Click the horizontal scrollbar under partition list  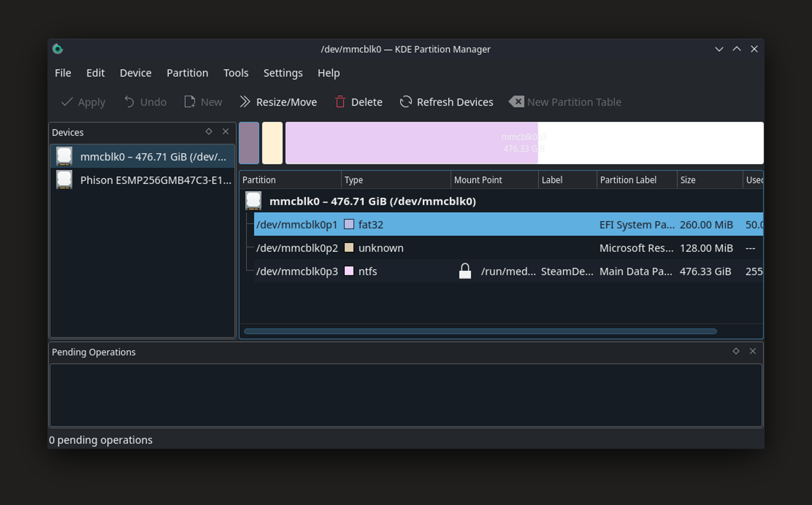tap(480, 331)
